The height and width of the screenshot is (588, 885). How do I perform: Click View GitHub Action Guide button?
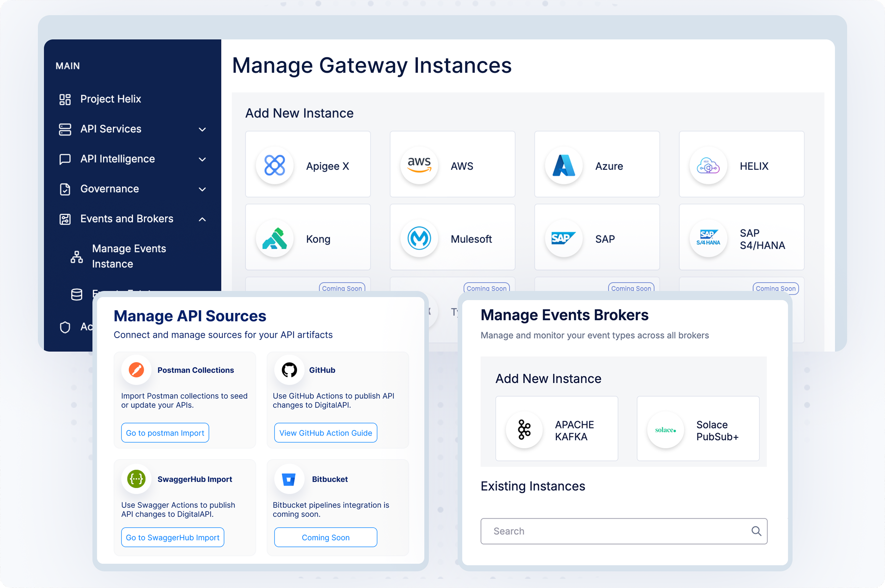click(325, 433)
